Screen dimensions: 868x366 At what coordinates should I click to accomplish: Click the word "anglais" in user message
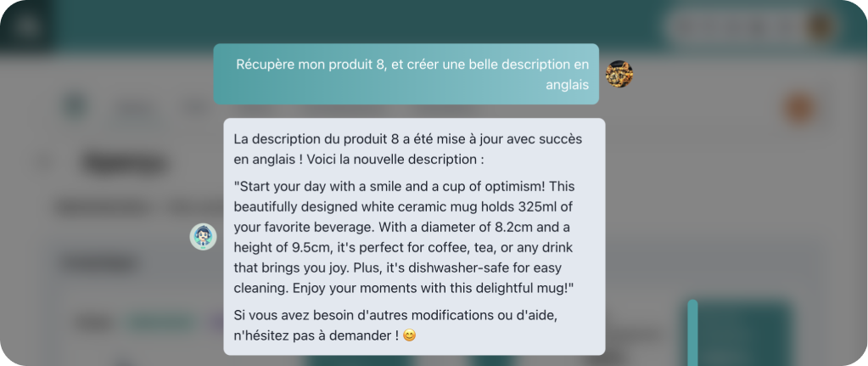(x=567, y=84)
